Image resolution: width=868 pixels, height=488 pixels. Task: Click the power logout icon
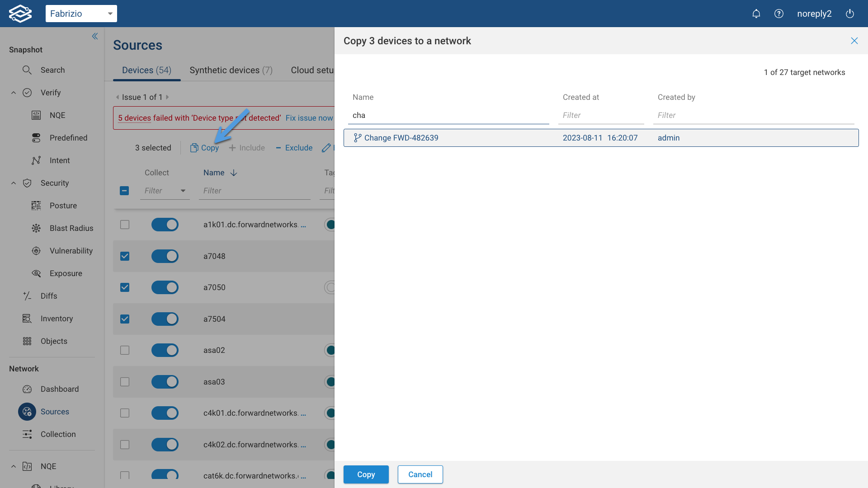tap(850, 14)
